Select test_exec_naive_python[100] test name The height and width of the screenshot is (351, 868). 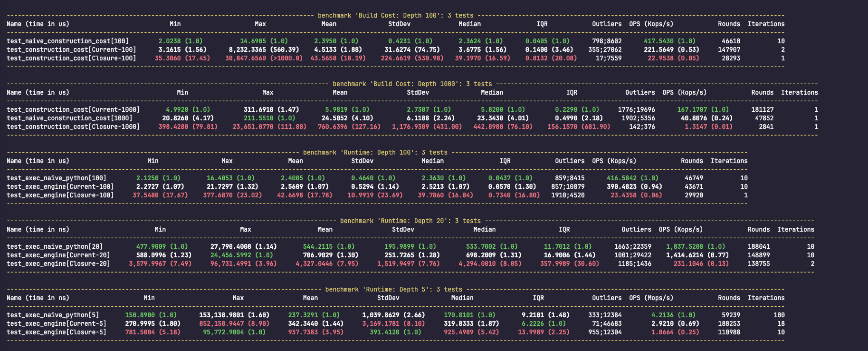57,178
